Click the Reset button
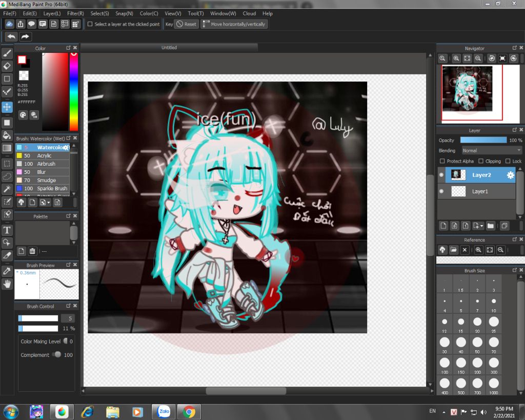525x420 pixels. (x=187, y=24)
